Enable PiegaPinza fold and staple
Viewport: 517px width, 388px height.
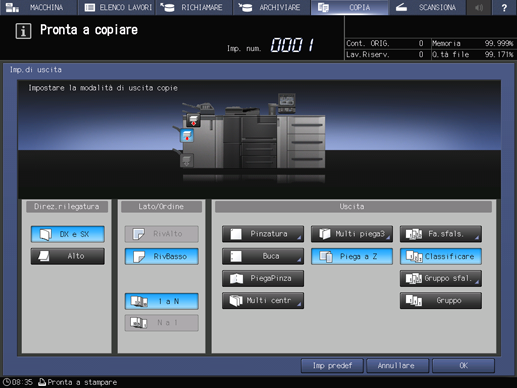263,278
